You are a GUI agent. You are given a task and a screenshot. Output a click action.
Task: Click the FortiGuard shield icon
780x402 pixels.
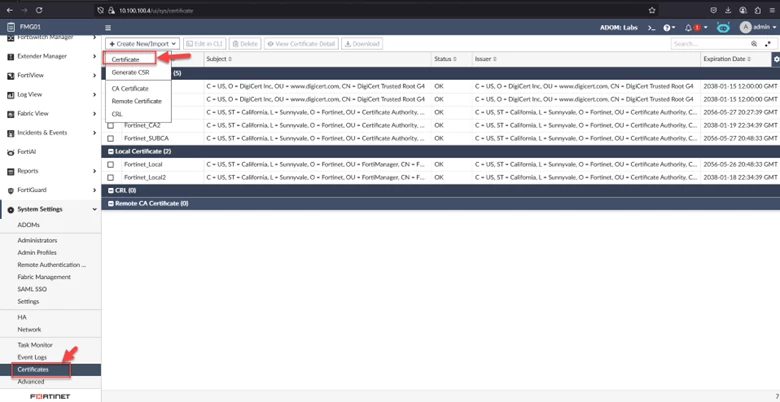10,191
